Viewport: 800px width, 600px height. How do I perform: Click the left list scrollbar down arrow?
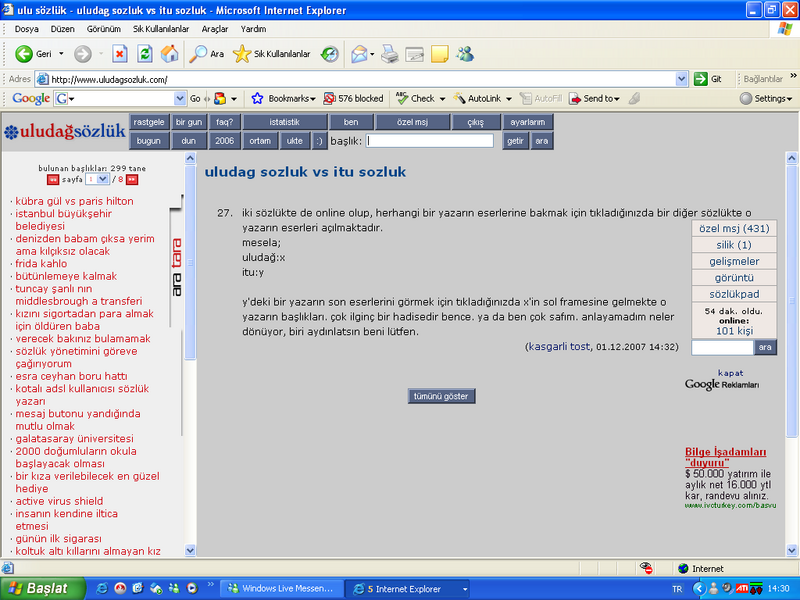pyautogui.click(x=190, y=551)
